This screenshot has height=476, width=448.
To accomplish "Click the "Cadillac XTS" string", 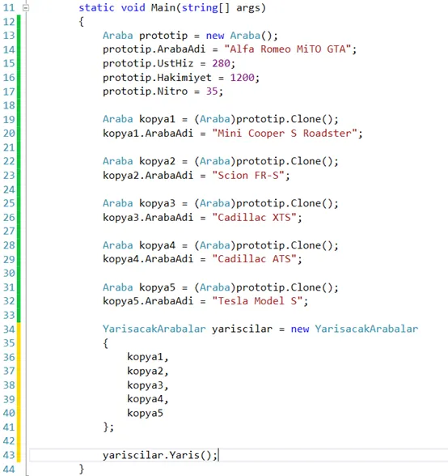I will tap(254, 217).
